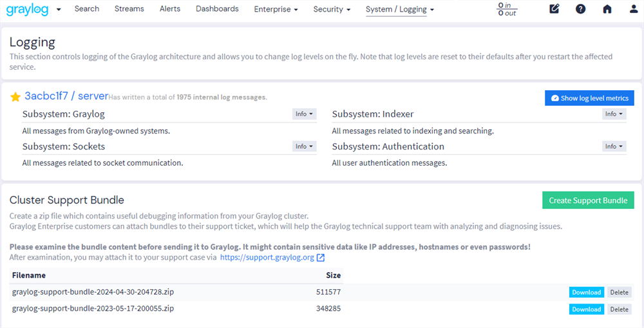Viewport: 644px width, 328px height.
Task: Select filename graylog-support-bundle-2024-04-30-204728.zip
Action: (x=93, y=292)
